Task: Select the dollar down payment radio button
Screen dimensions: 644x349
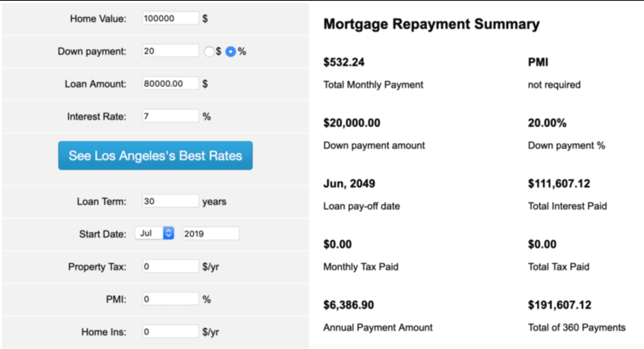Action: pos(209,51)
